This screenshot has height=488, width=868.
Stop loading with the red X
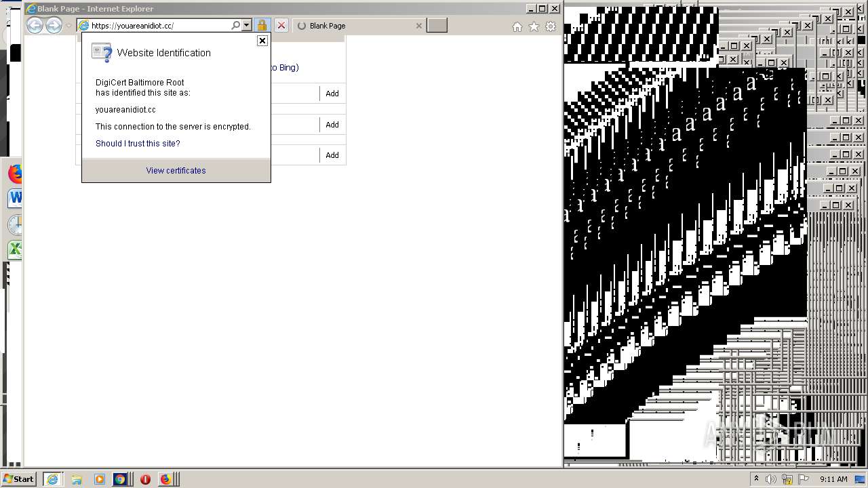tap(281, 26)
